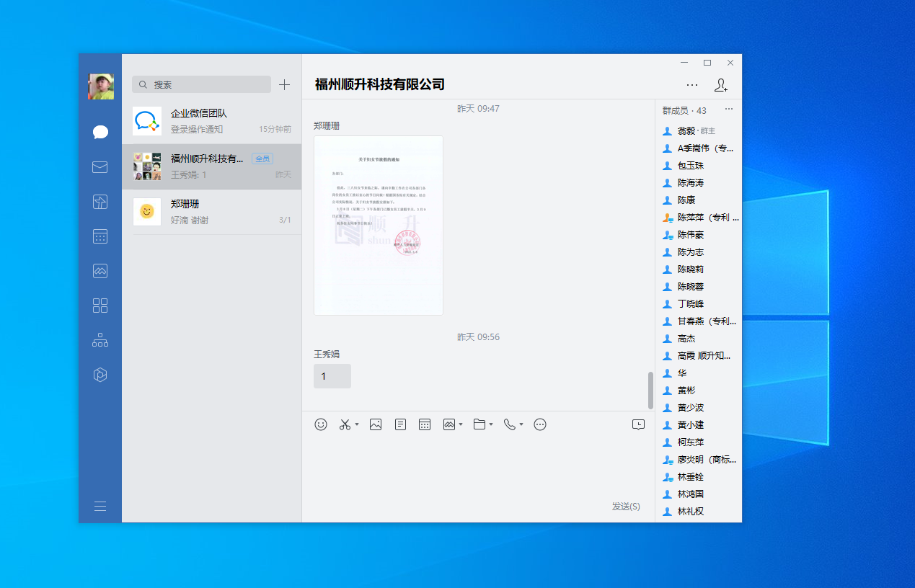Open the more options dots in chat header

[x=692, y=85]
